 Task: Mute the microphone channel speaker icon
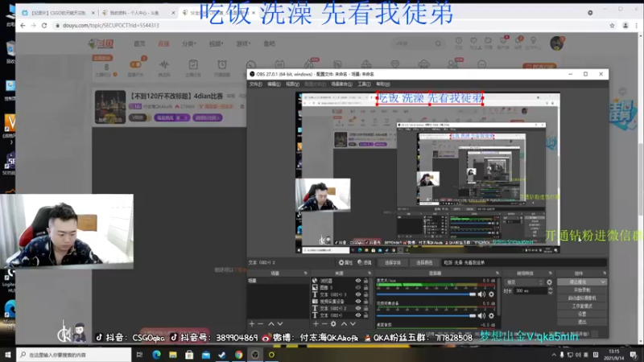pos(481,294)
